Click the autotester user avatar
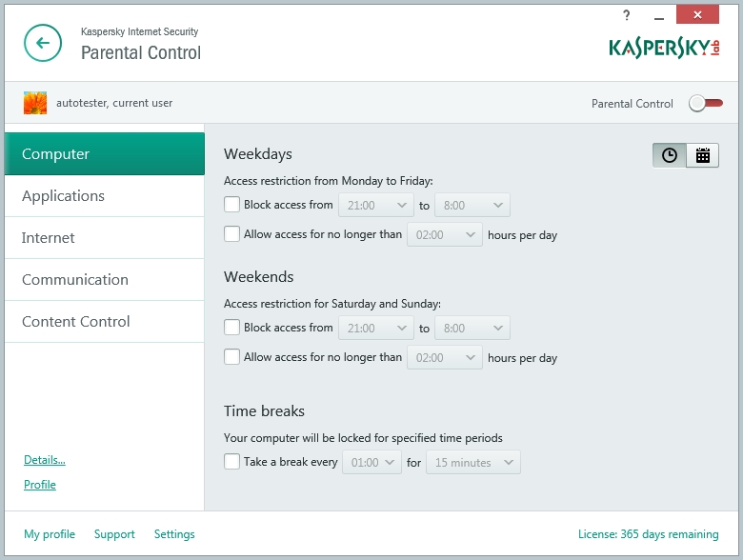743x560 pixels. pos(35,103)
